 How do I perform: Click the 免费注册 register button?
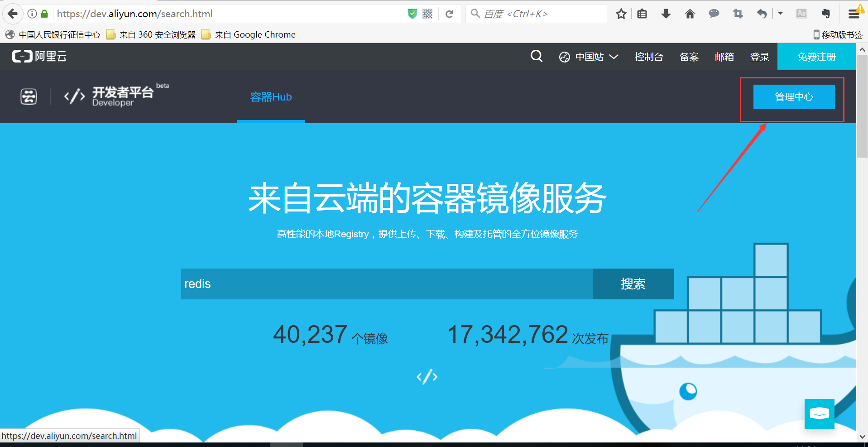point(817,57)
